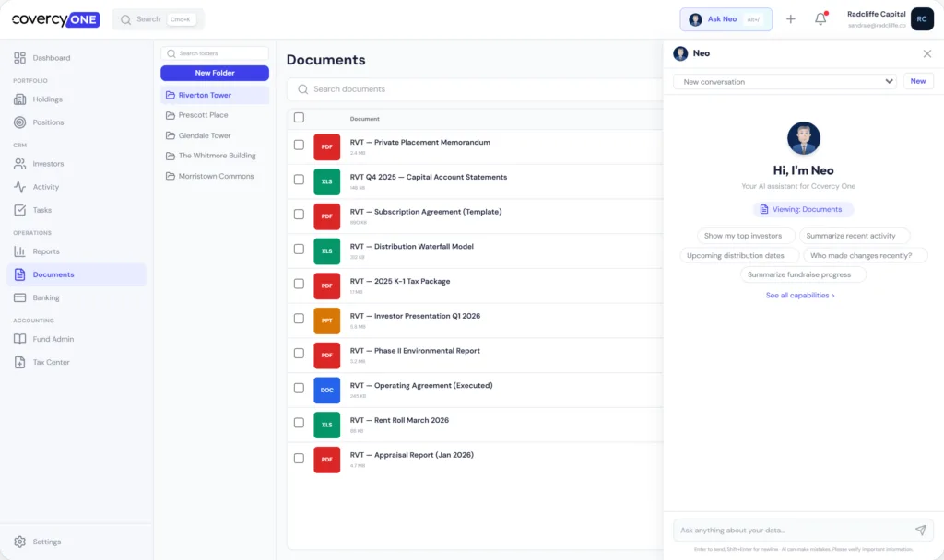This screenshot has width=944, height=560.
Task: Check the Private Placement Memorandum checkbox
Action: coord(299,146)
